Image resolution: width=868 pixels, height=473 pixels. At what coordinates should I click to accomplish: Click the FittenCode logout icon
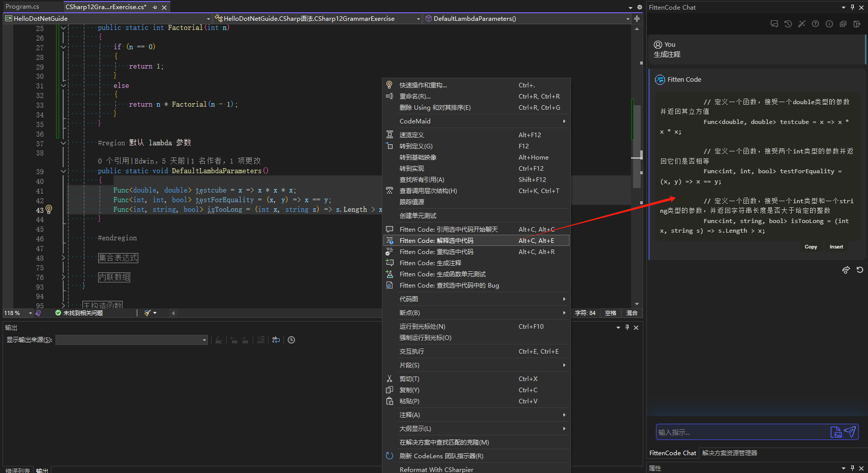point(857,24)
